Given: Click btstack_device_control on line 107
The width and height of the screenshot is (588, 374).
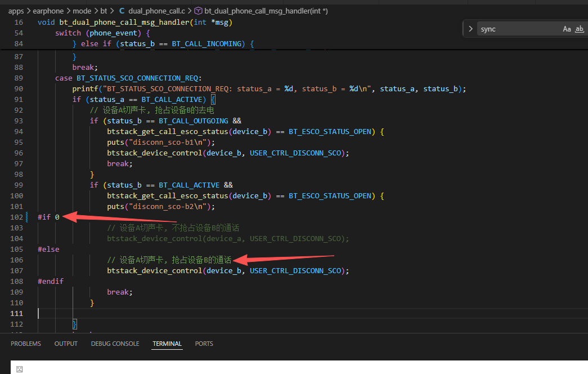Looking at the screenshot, I should (155, 271).
